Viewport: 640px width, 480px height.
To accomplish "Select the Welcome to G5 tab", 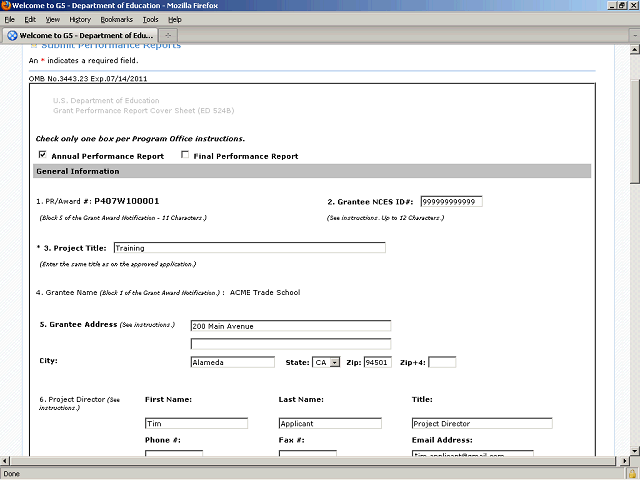I will 80,36.
